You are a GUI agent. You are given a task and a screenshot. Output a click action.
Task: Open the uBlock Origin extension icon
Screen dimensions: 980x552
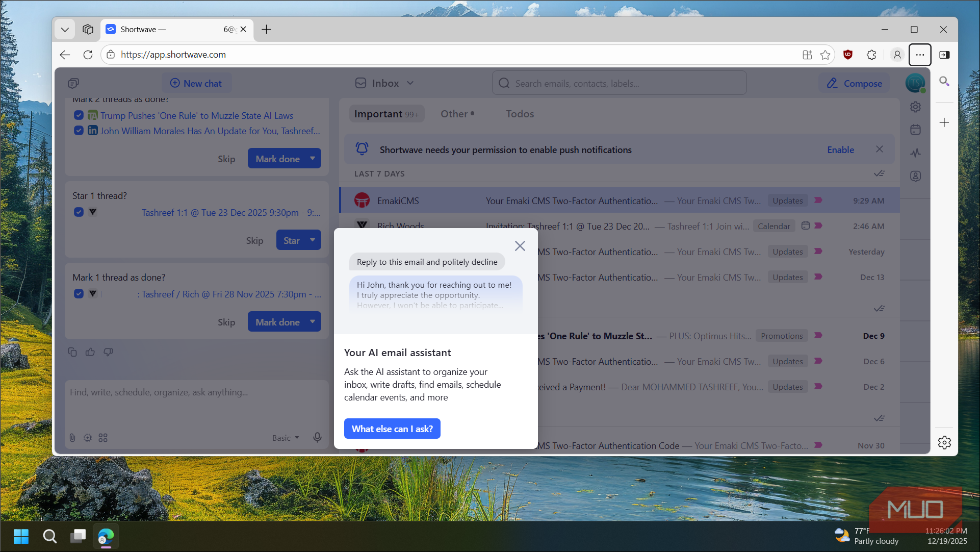point(848,55)
